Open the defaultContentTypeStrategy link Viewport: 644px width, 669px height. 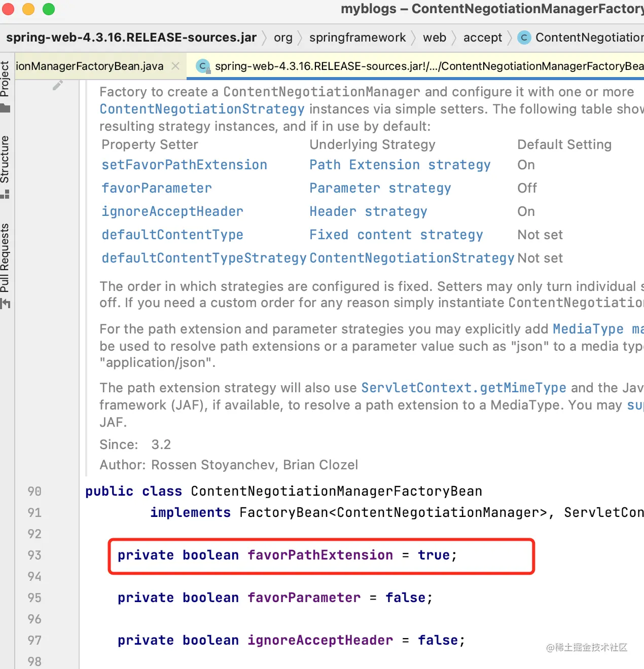click(x=204, y=258)
